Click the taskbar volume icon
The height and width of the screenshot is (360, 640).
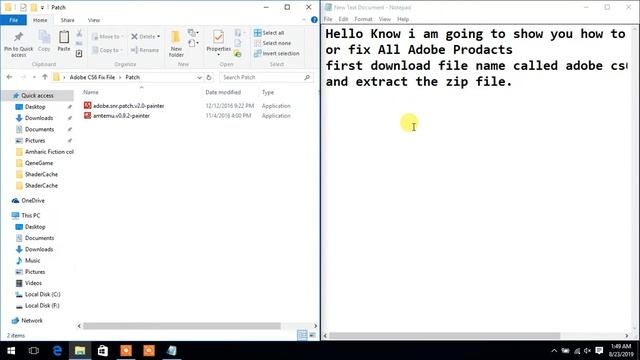[x=587, y=351]
